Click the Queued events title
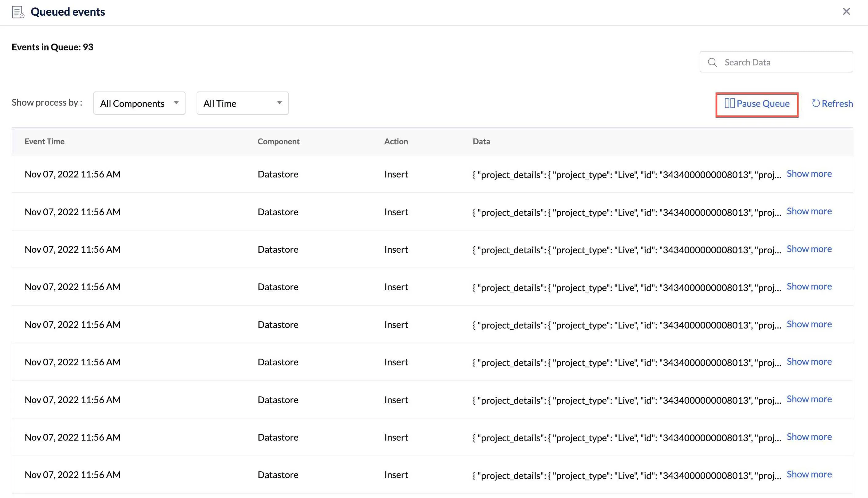The width and height of the screenshot is (868, 498). pyautogui.click(x=68, y=12)
